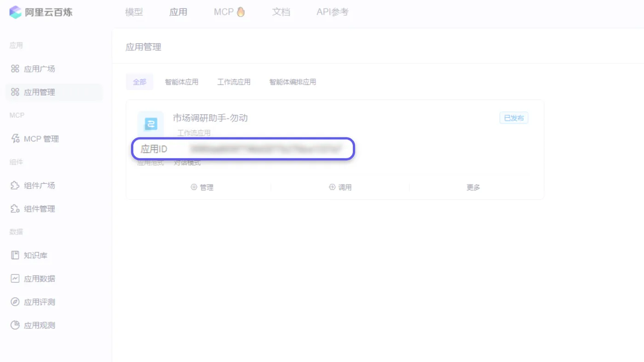
Task: Click the 组件管理 puzzle-gear icon
Action: 15,209
